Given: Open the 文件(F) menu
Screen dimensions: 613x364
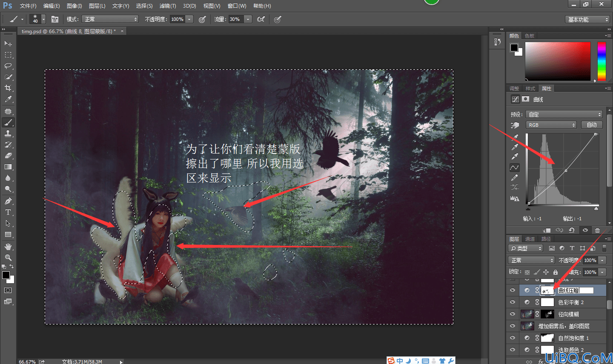Looking at the screenshot, I should [28, 6].
